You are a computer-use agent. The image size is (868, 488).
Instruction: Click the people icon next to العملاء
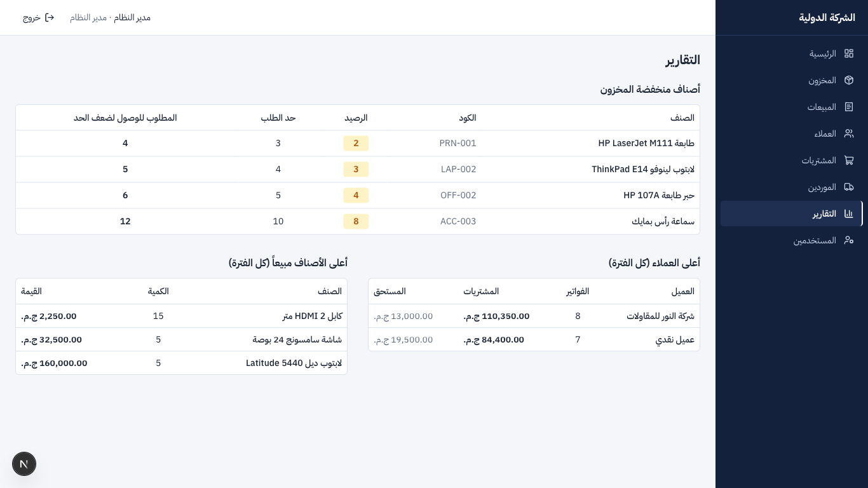click(849, 133)
